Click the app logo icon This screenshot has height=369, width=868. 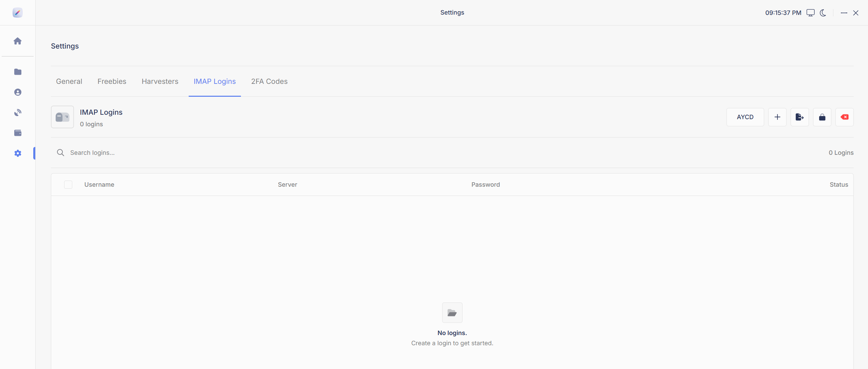tap(18, 13)
